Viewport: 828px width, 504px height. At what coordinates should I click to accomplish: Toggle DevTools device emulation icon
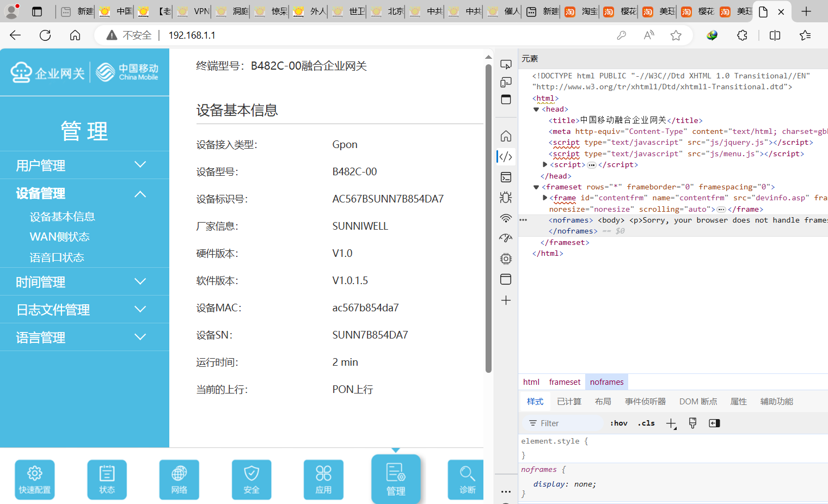pyautogui.click(x=506, y=82)
